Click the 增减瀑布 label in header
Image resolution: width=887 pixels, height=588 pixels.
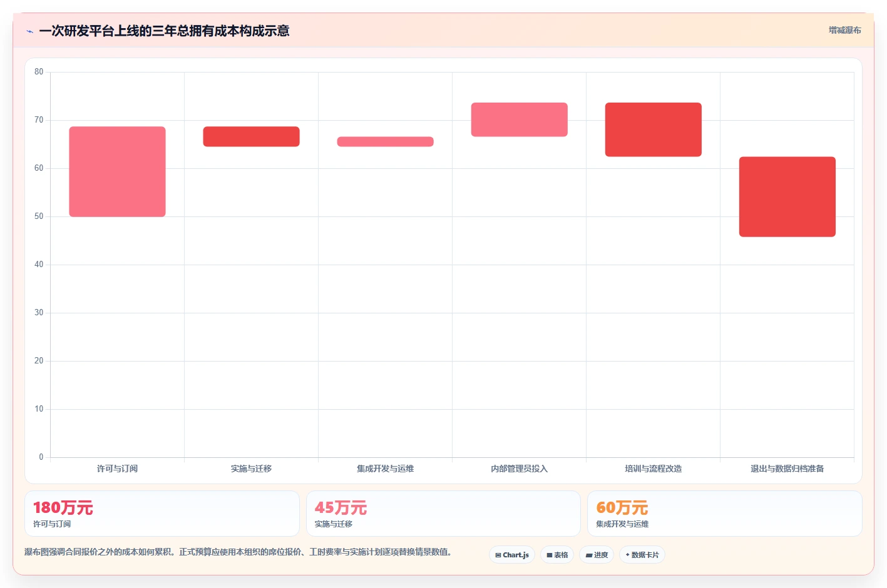(x=844, y=30)
